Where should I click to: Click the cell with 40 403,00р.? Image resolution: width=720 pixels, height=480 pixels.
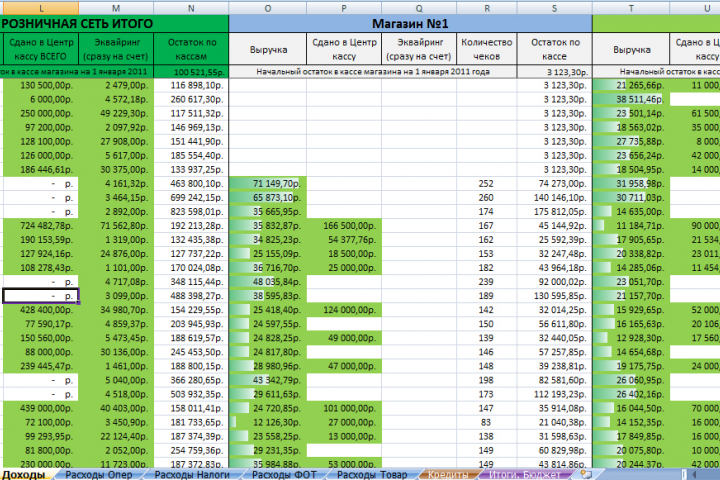(116, 408)
